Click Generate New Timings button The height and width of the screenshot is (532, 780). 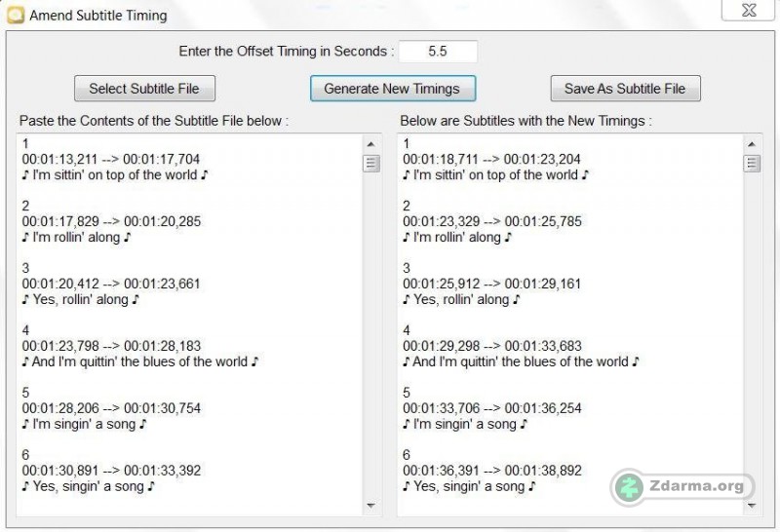(x=393, y=89)
